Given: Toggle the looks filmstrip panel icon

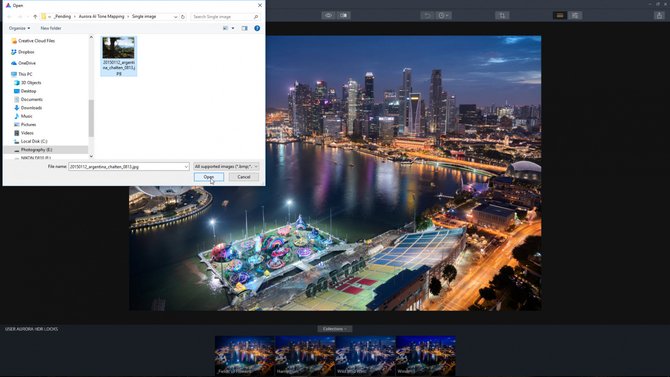Looking at the screenshot, I should 560,15.
